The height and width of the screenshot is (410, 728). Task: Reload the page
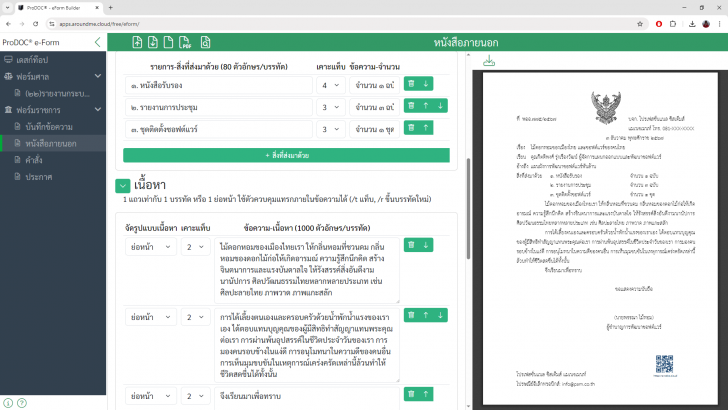(x=36, y=24)
